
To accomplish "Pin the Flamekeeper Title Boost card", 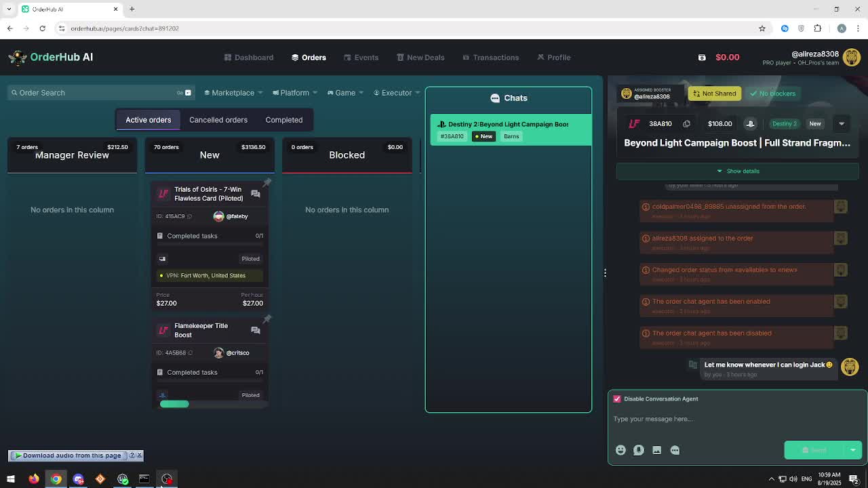I will (x=267, y=319).
